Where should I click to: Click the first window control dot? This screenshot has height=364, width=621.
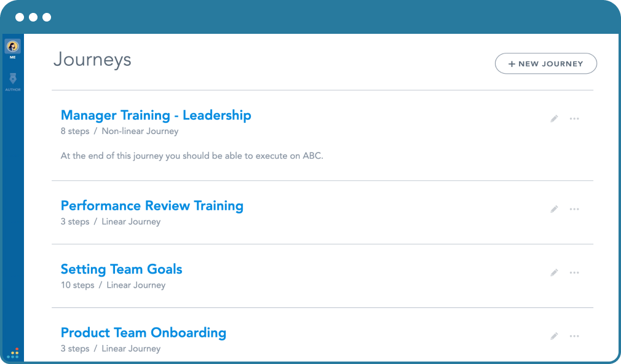pyautogui.click(x=20, y=17)
